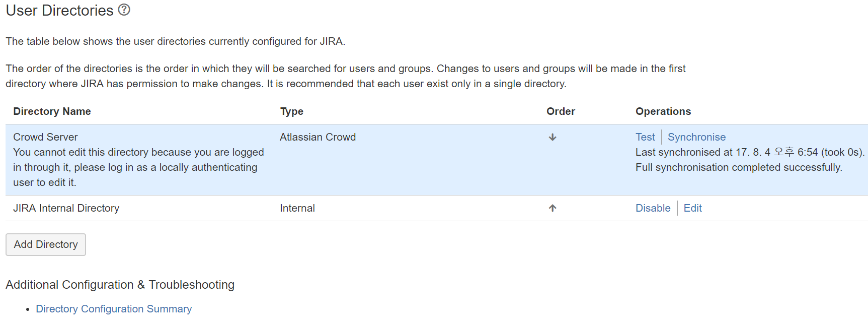Move JIRA Internal Directory up in order
Screen dimensions: 868x323
tap(553, 208)
